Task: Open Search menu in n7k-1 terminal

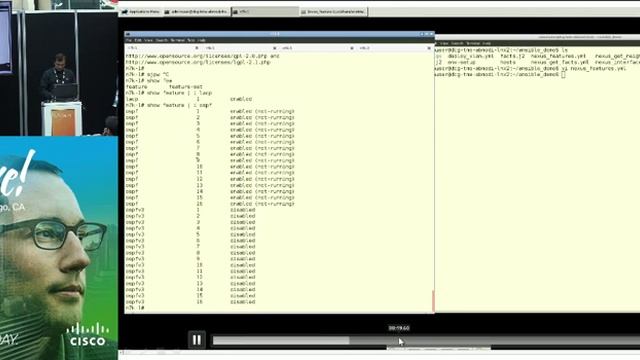Action: (x=162, y=40)
